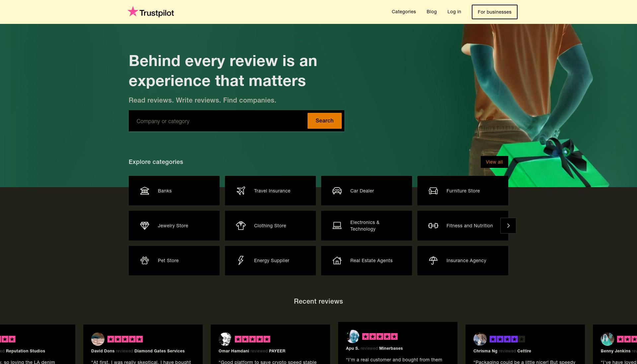Click the Clothing Store shirt icon
This screenshot has height=364, width=637.
click(x=241, y=226)
